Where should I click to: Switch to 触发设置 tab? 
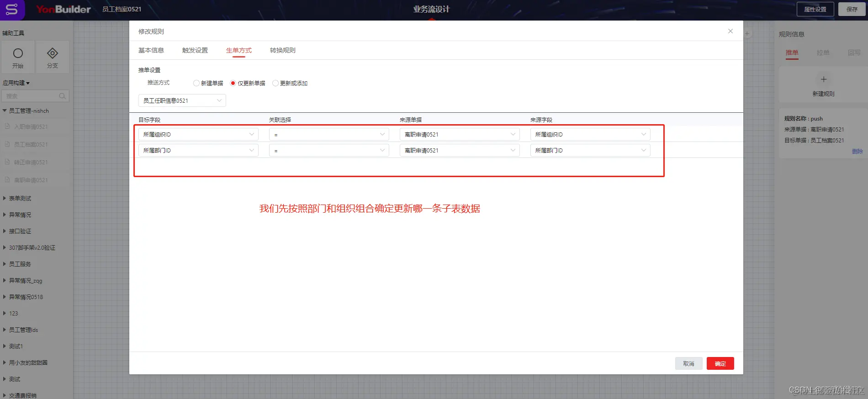pos(195,50)
